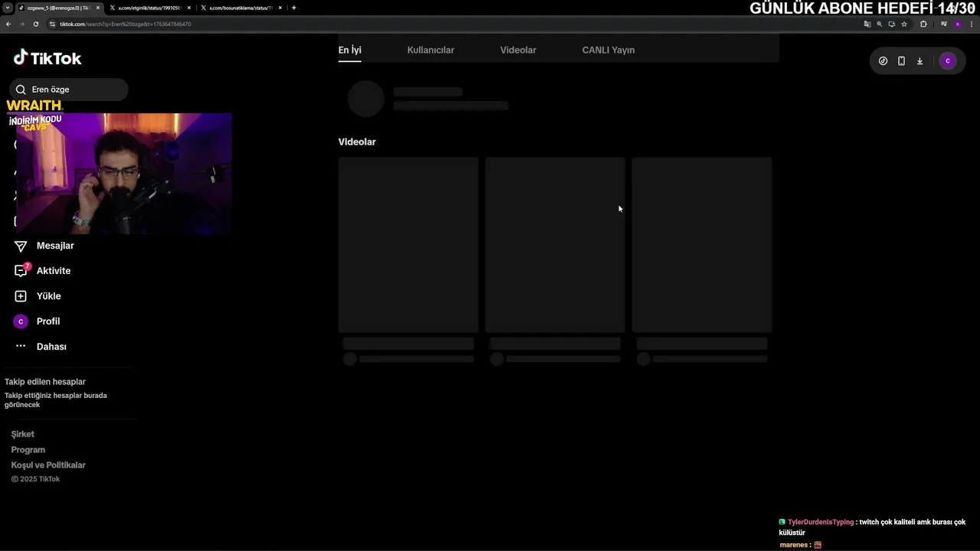The height and width of the screenshot is (551, 980).
Task: Expand Koşul ve Politikalar footer section
Action: (x=48, y=465)
